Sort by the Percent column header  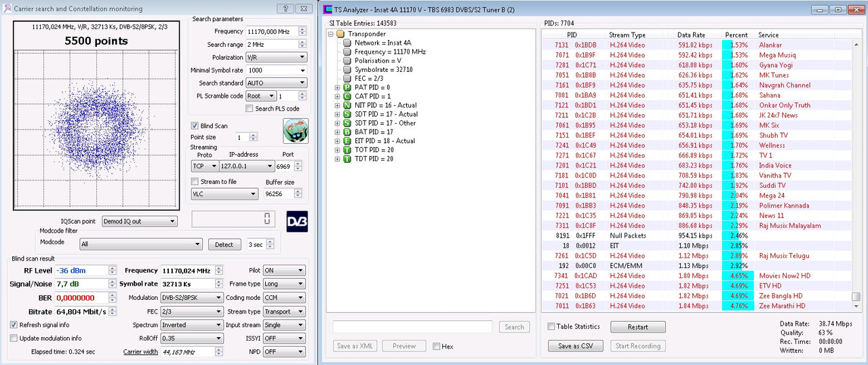point(736,35)
